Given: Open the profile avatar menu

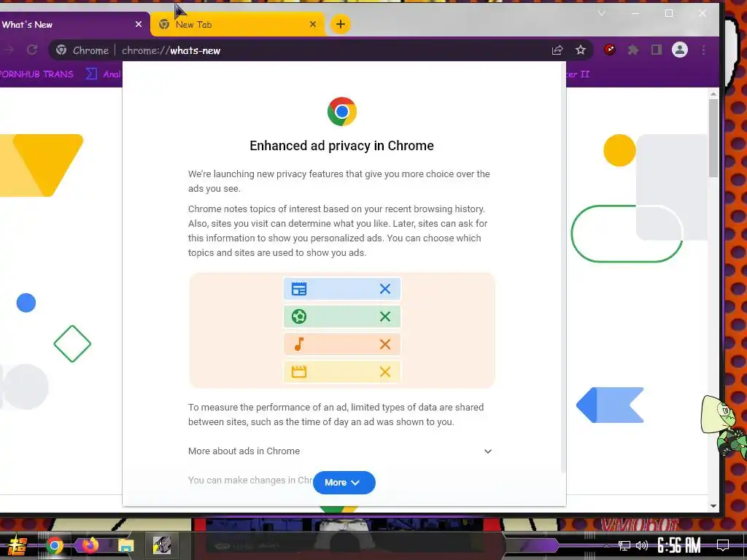Looking at the screenshot, I should click(679, 50).
